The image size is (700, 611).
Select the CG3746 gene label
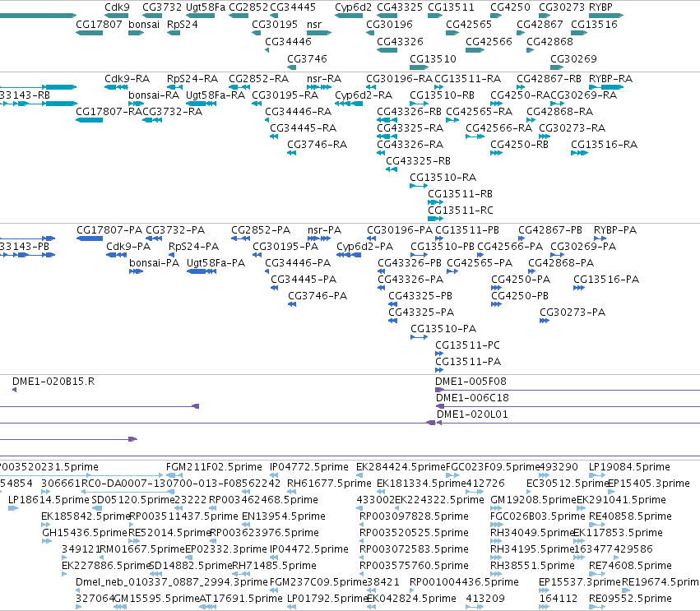pyautogui.click(x=307, y=59)
